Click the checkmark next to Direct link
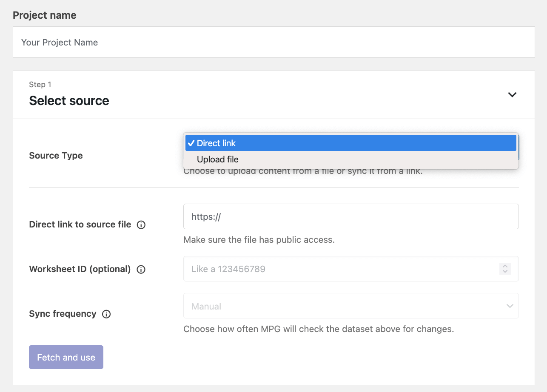 click(x=191, y=143)
